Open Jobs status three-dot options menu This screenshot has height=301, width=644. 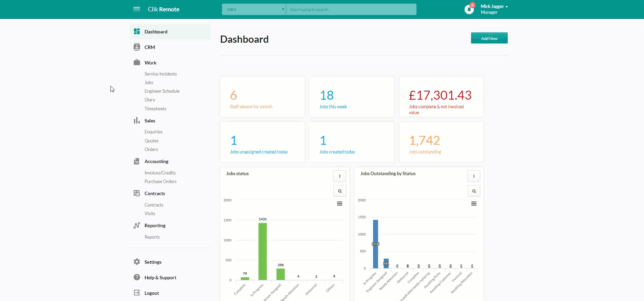(340, 176)
